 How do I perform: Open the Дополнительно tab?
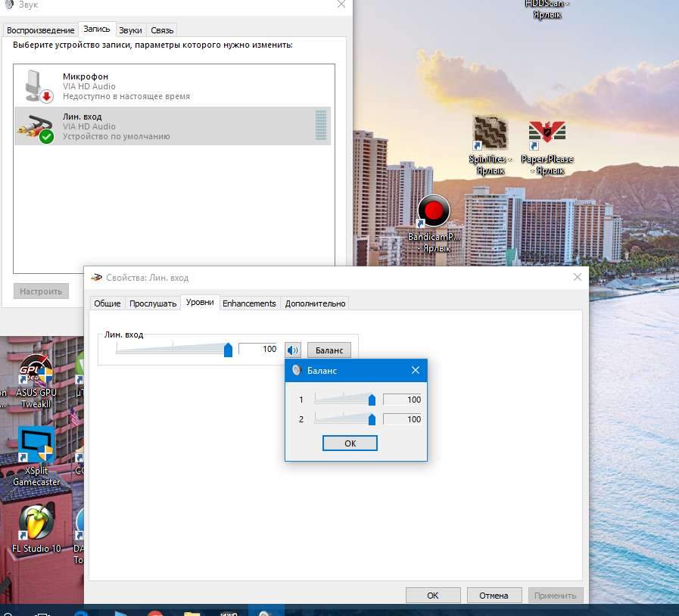tap(315, 303)
